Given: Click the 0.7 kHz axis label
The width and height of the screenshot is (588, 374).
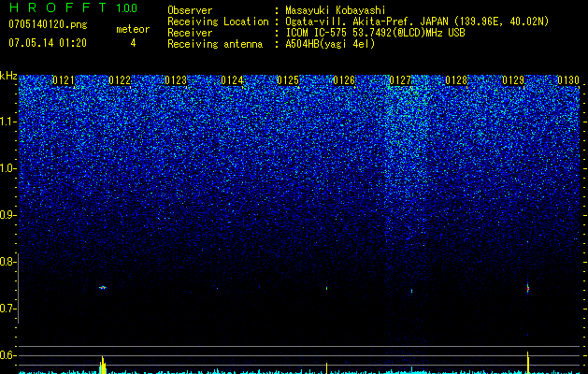Looking at the screenshot, I should click(7, 309).
